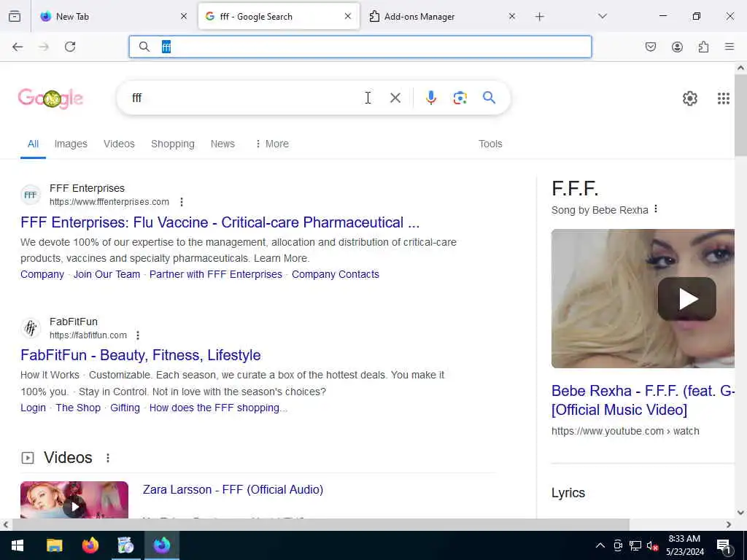Close the Add-ons Manager tab
Viewport: 747px width, 560px height.
511,17
